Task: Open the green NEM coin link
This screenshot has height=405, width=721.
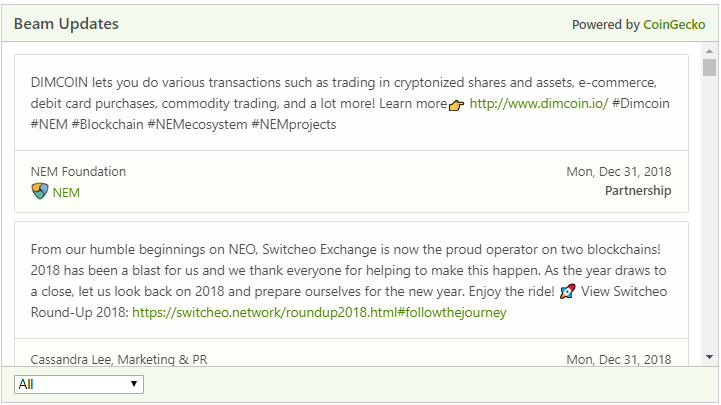Action: [x=66, y=193]
